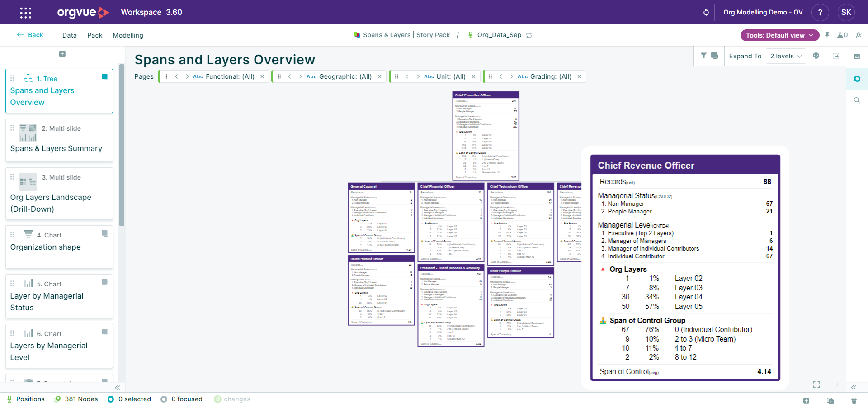Select the teal circle node panel icon
868x408 pixels.
tap(857, 79)
